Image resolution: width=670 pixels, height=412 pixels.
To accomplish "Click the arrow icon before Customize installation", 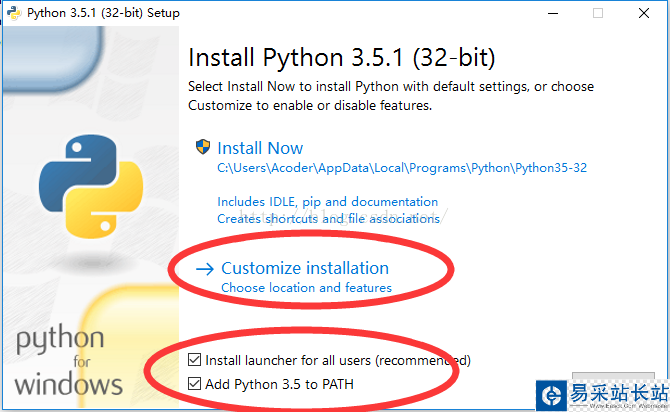I will tap(205, 268).
